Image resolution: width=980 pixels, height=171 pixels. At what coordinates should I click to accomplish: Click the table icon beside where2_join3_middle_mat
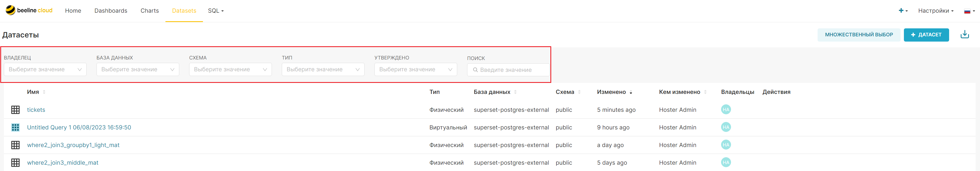(x=16, y=163)
